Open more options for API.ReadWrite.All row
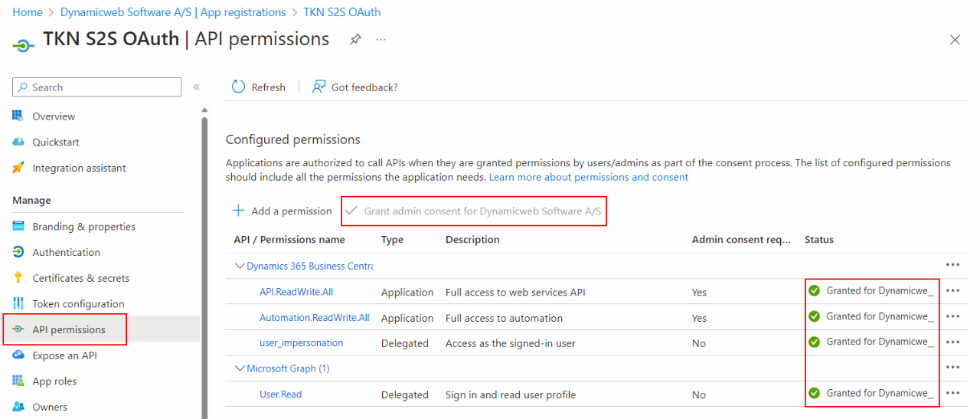 tap(952, 291)
